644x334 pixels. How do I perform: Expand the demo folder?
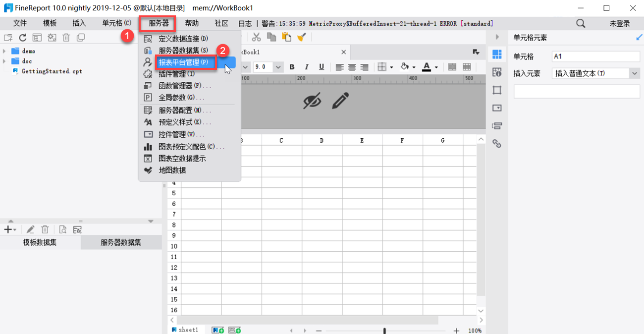pos(4,51)
